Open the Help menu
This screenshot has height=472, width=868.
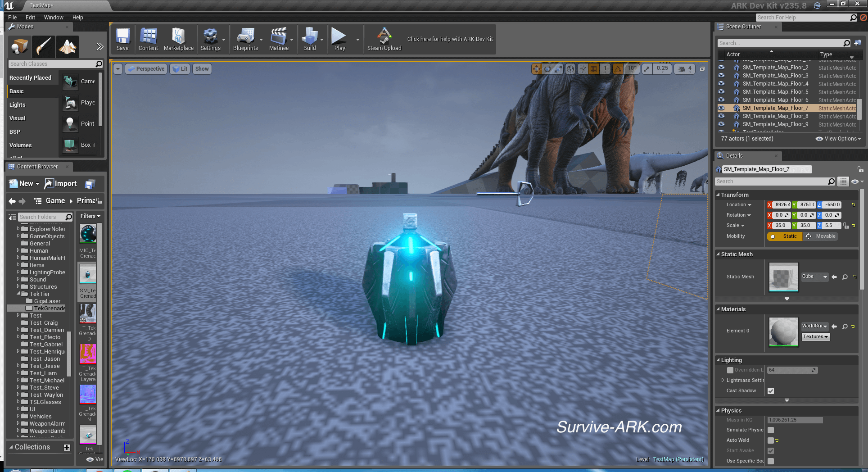point(78,18)
